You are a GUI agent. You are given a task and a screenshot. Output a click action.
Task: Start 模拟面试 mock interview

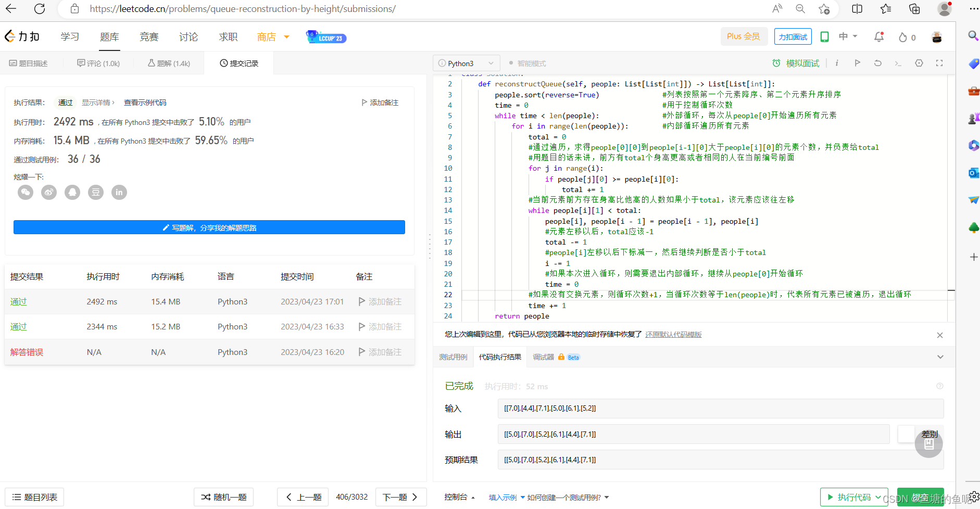pos(796,63)
